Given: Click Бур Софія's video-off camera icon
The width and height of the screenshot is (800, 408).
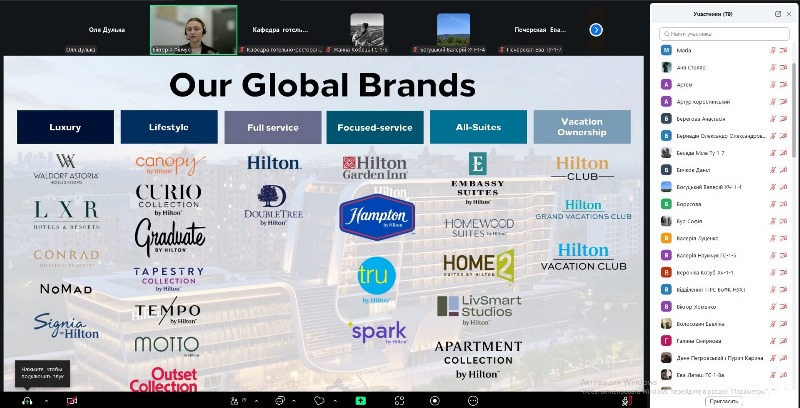Looking at the screenshot, I should pos(784,221).
